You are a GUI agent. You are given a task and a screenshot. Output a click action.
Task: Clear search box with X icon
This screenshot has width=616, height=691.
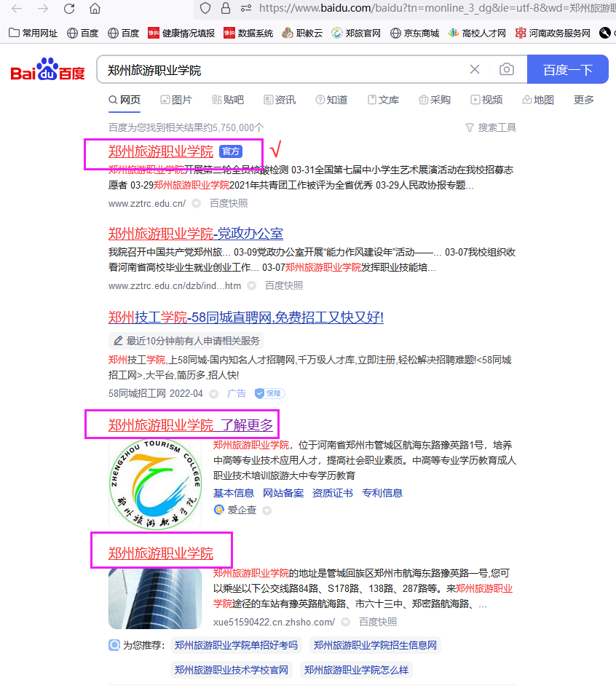pos(475,69)
